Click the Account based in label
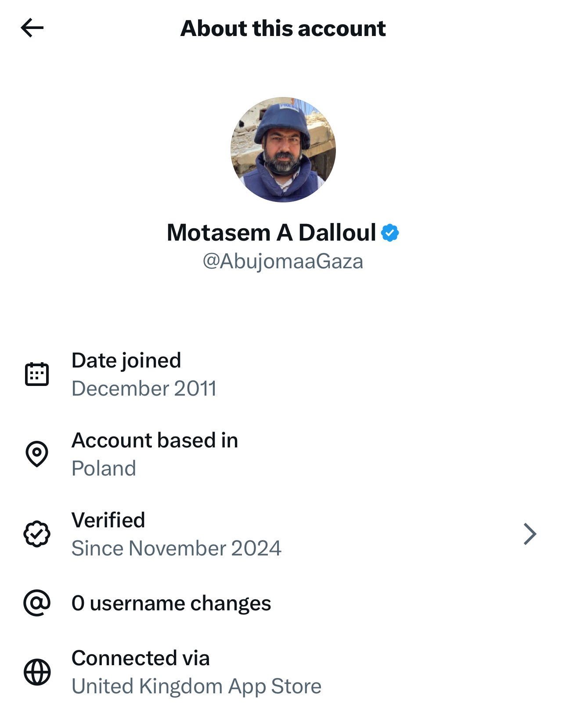 click(155, 440)
